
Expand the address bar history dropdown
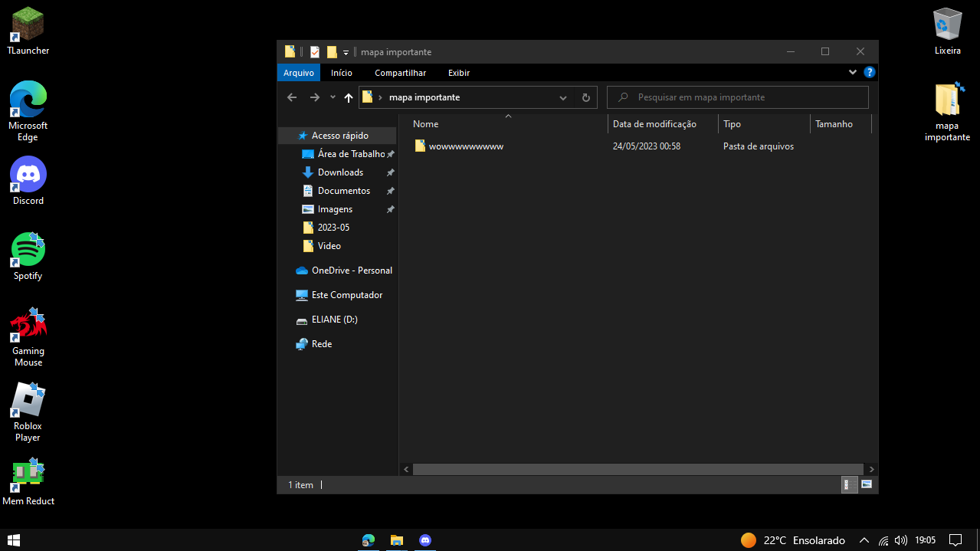(x=563, y=97)
